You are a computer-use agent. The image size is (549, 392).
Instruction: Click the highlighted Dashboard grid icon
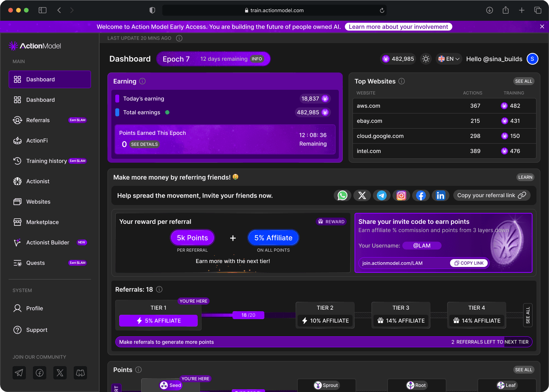click(17, 79)
